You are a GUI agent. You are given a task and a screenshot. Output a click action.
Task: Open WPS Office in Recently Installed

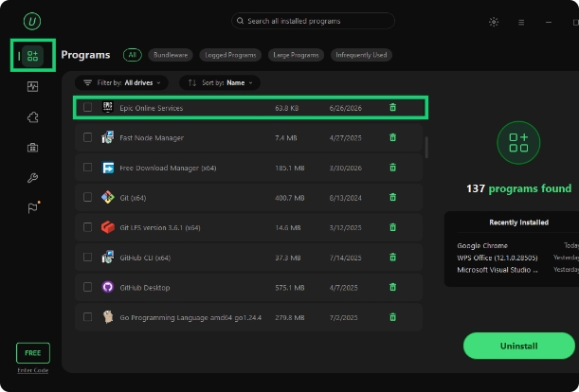(497, 258)
